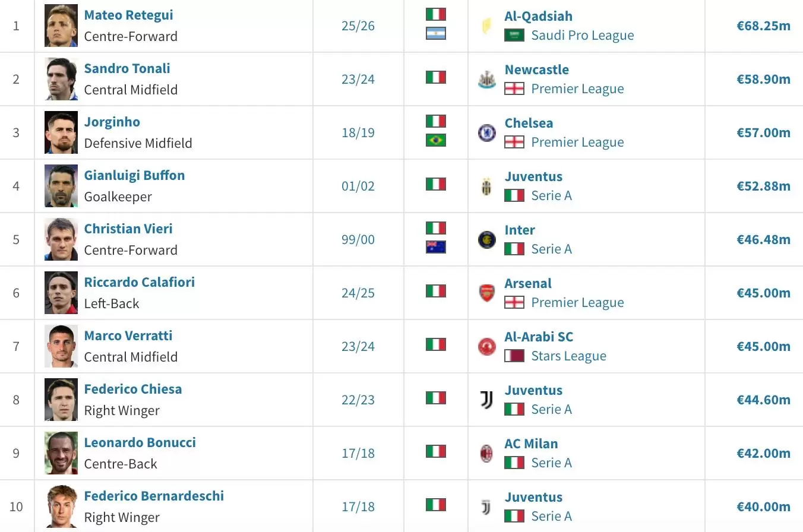Viewport: 803px width, 532px height.
Task: Click Federico Chiesa's portrait thumbnail
Action: [x=61, y=400]
